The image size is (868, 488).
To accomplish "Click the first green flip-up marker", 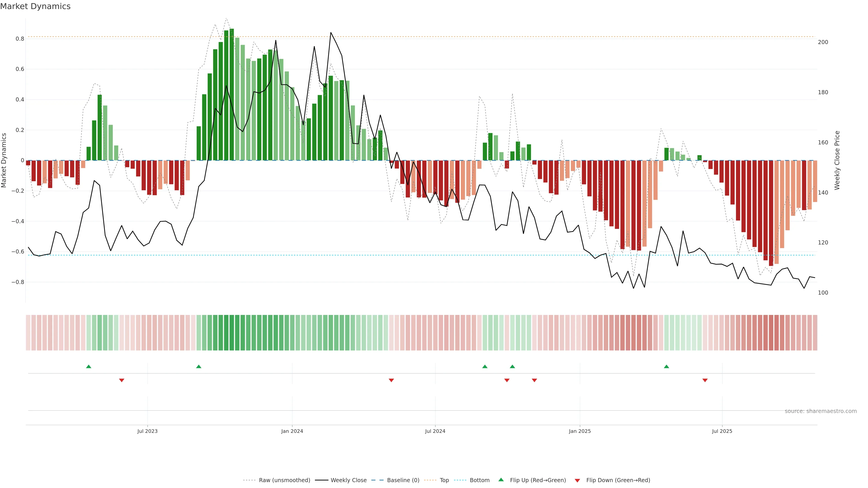I will coord(89,366).
